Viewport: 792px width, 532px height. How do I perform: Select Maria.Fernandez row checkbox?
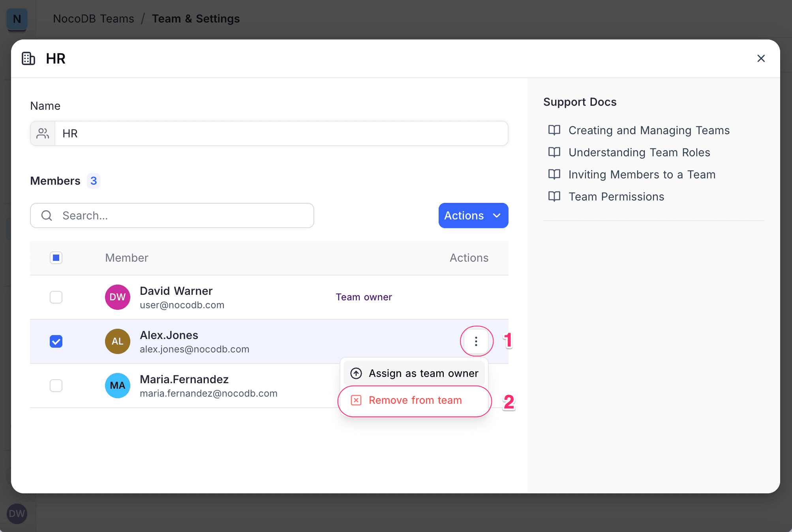tap(56, 386)
